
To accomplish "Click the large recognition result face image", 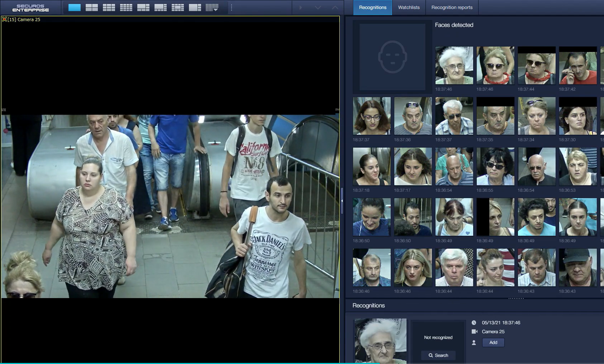I will (380, 341).
